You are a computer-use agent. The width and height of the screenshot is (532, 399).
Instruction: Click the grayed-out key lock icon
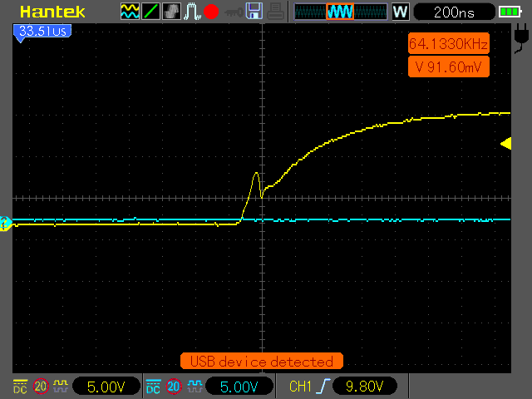coord(234,12)
